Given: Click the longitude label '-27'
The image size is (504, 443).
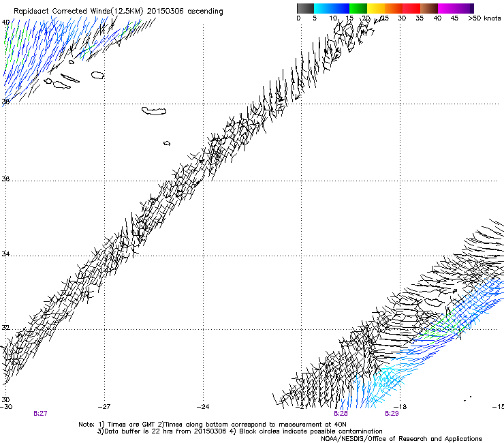Looking at the screenshot, I should tap(104, 407).
